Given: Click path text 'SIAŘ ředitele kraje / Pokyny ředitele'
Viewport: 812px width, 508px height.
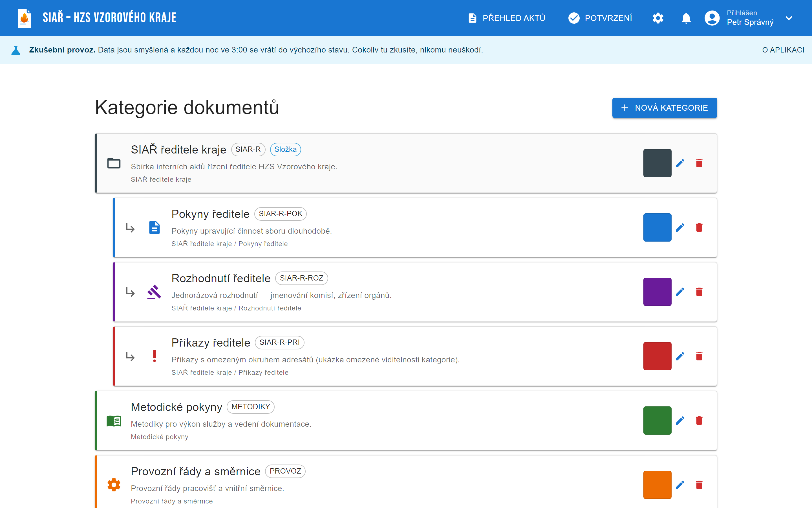Looking at the screenshot, I should pos(230,244).
